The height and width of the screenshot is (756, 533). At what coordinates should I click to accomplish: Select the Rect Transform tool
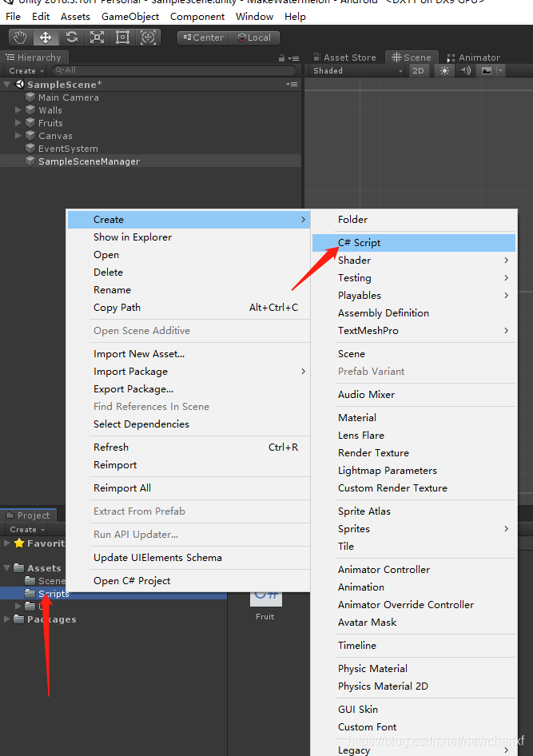click(x=123, y=38)
